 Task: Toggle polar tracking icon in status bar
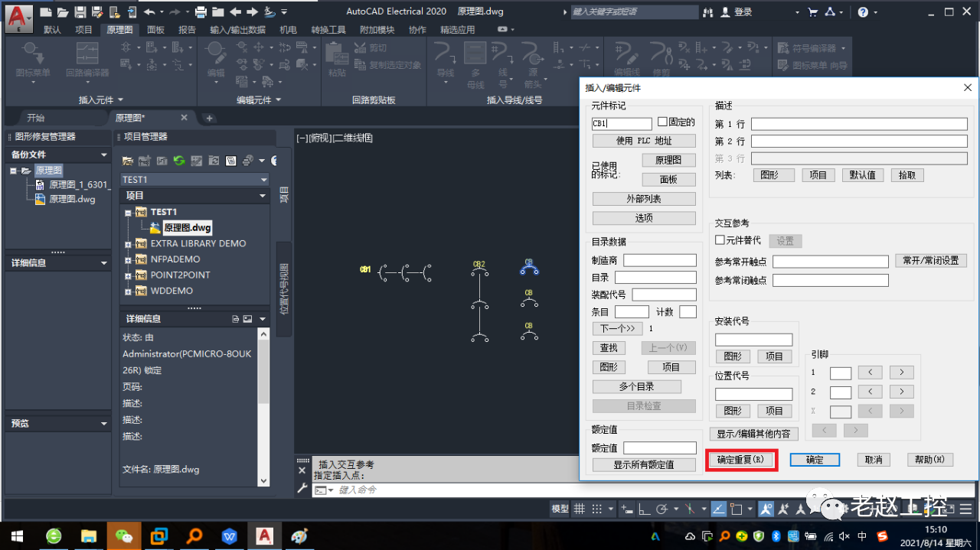point(662,509)
